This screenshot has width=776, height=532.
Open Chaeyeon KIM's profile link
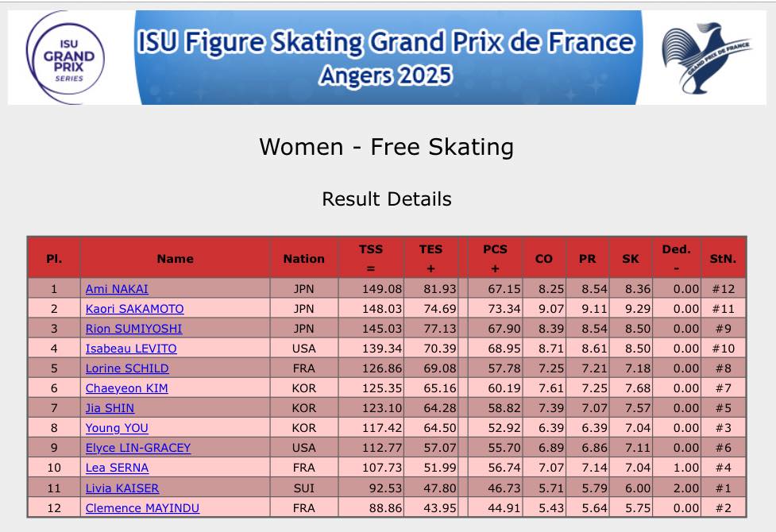pos(126,388)
